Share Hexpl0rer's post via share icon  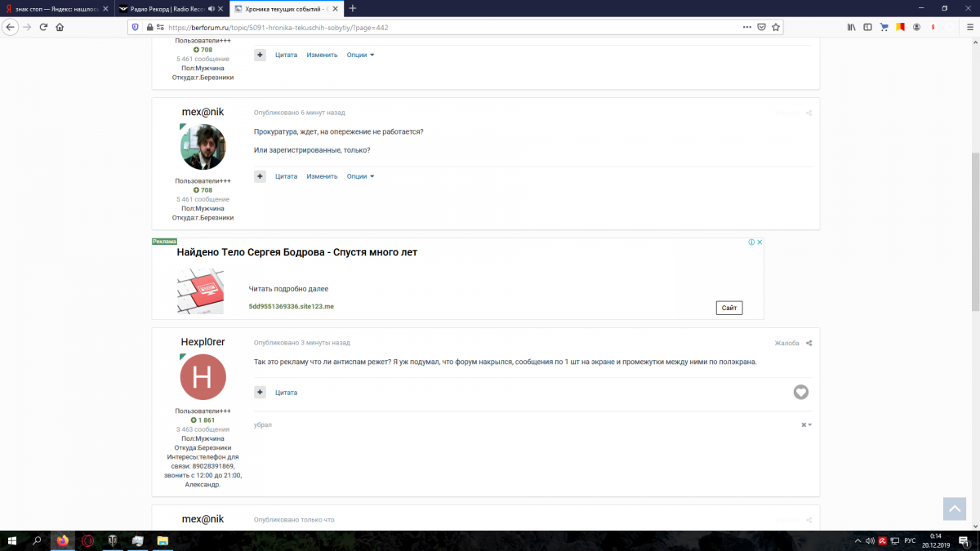808,344
